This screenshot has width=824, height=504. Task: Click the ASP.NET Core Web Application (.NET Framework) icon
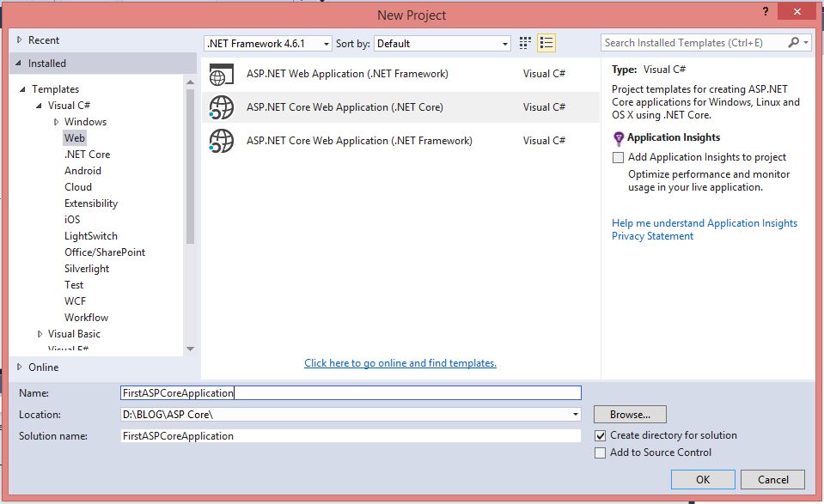click(222, 140)
